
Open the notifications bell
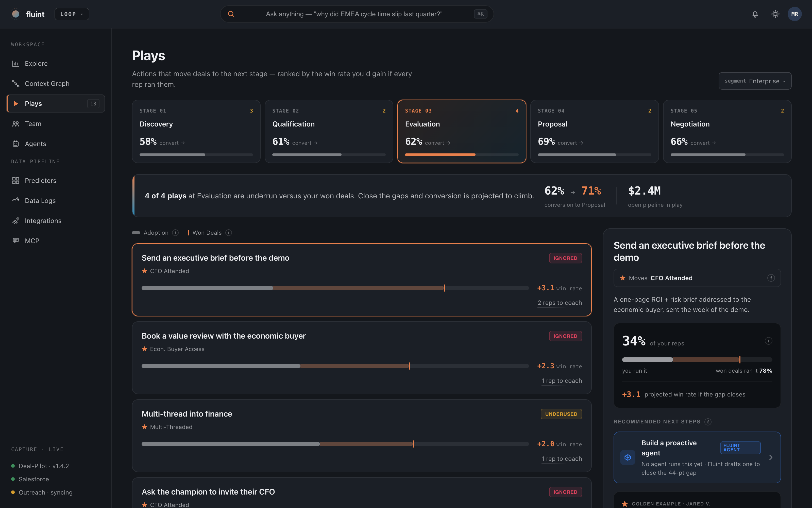(x=755, y=14)
